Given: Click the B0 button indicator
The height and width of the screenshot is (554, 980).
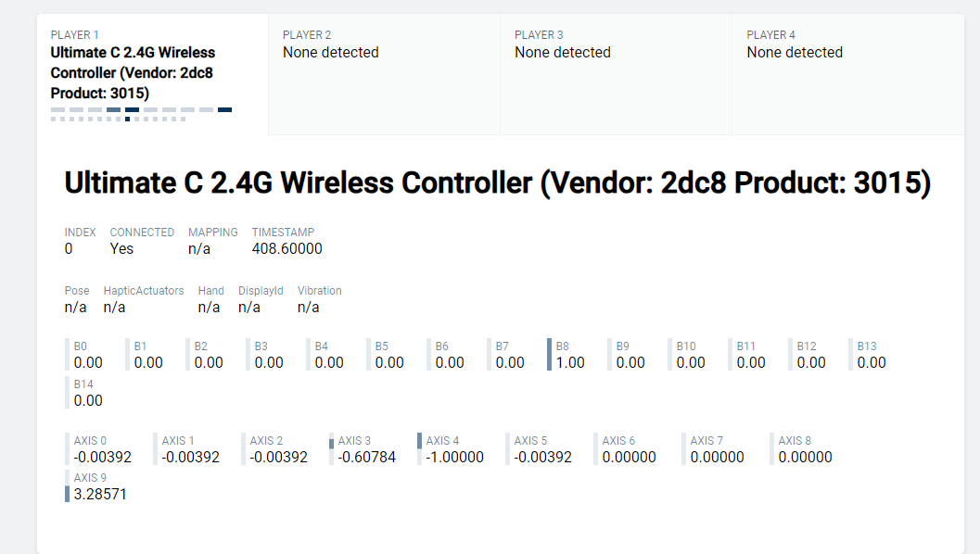Looking at the screenshot, I should [x=87, y=355].
